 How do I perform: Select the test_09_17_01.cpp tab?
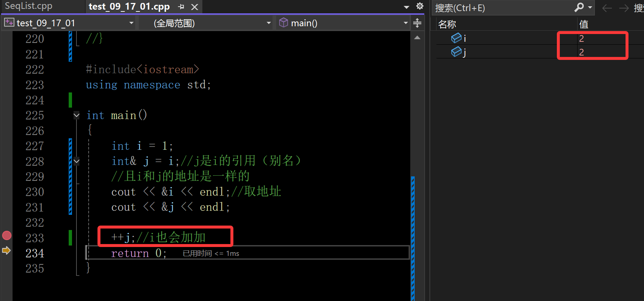(129, 7)
